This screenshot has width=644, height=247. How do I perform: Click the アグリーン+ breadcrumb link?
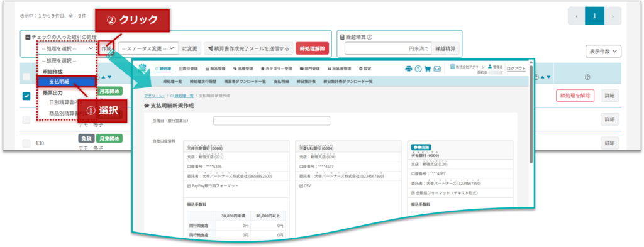point(155,96)
